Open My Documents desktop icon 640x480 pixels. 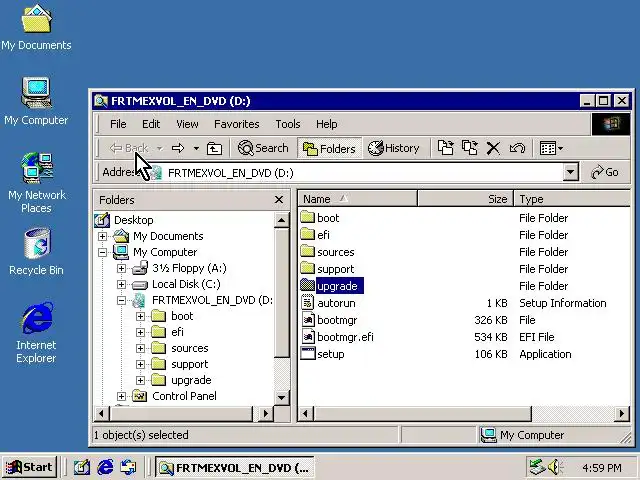tap(36, 27)
